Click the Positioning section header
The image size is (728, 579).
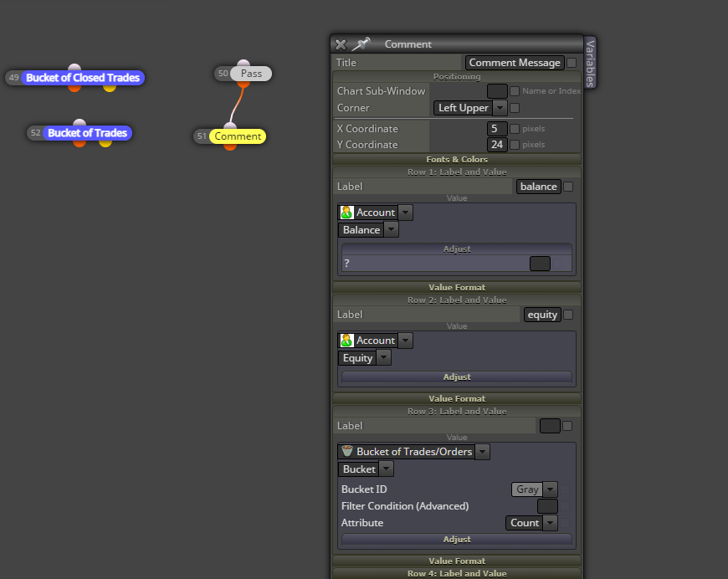(x=457, y=77)
